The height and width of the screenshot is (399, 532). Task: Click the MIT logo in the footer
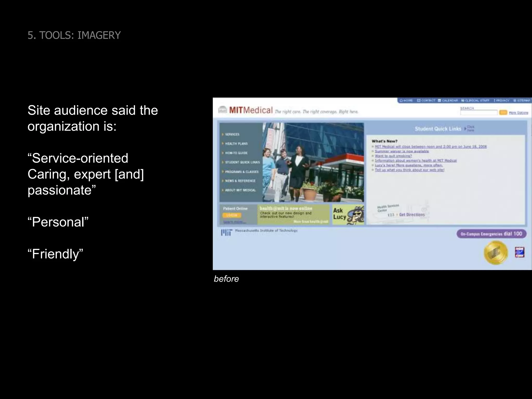[x=226, y=232]
